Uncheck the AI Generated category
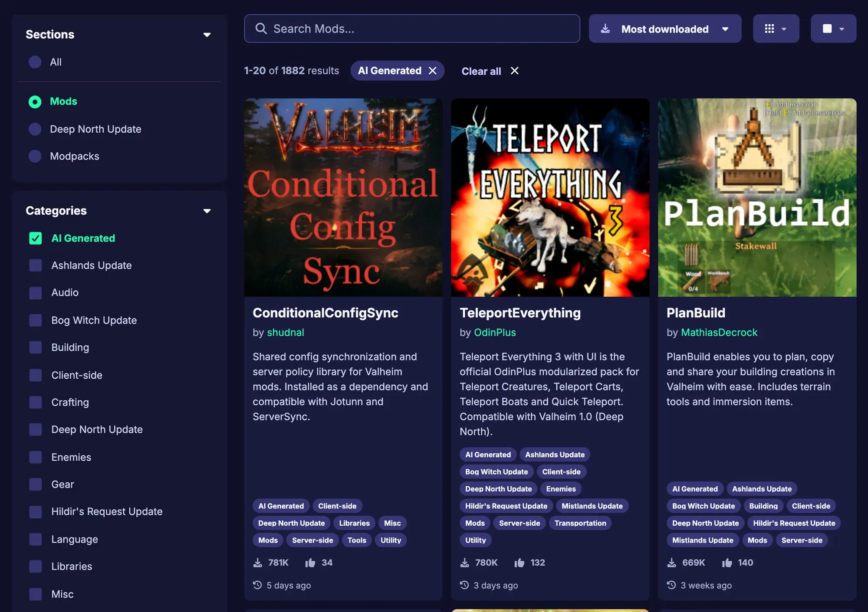868x612 pixels. click(36, 238)
